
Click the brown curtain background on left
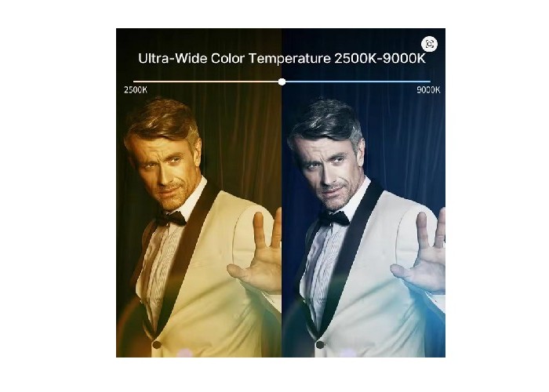click(x=242, y=140)
